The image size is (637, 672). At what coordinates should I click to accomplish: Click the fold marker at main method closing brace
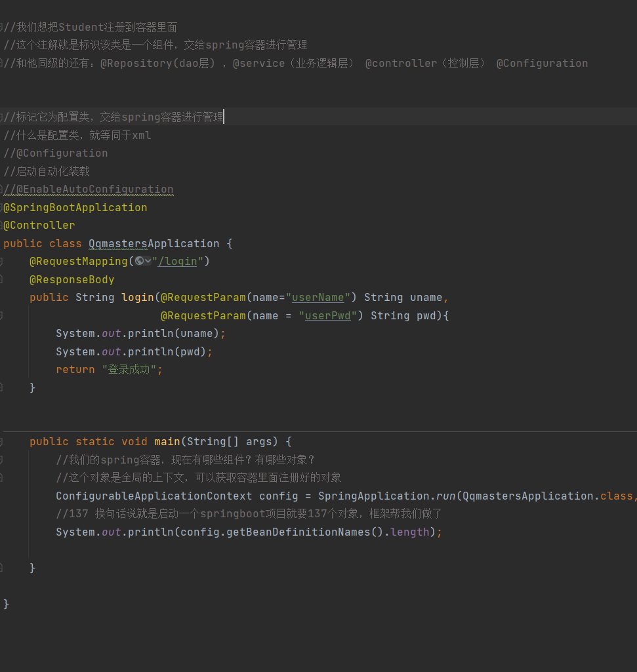(1, 568)
